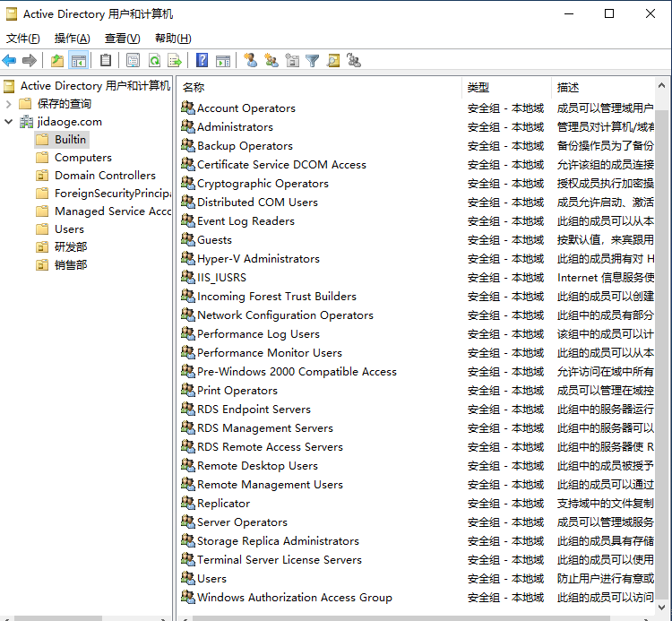Select ForeignSecurityPrincipals in the tree

tap(113, 194)
